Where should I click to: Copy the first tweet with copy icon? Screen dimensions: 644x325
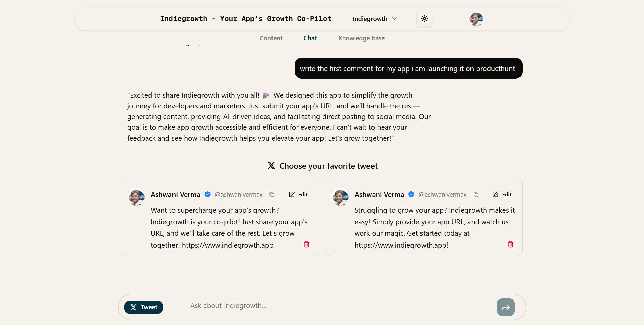[272, 194]
